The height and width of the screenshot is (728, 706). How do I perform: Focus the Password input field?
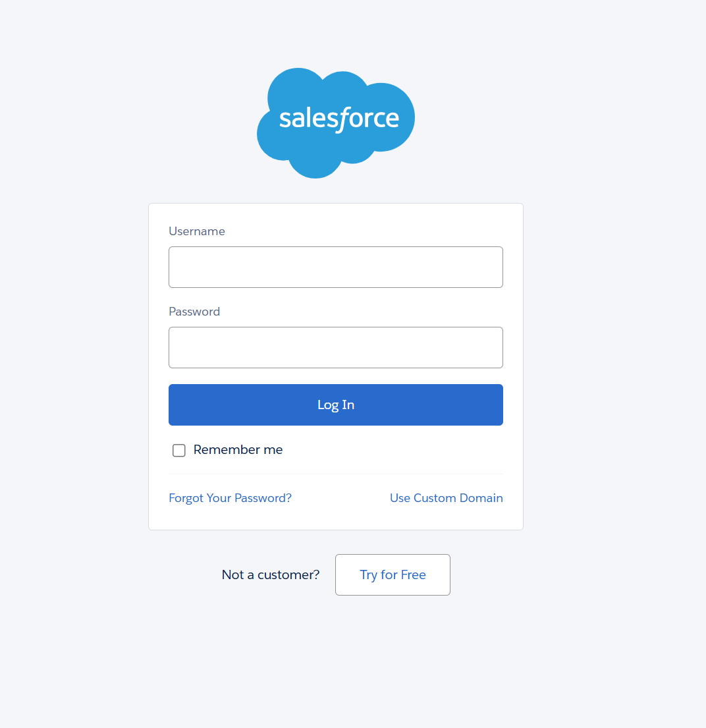336,347
